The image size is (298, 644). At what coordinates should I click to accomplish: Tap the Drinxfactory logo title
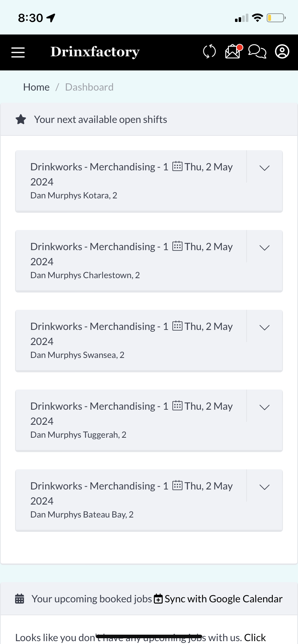click(95, 52)
